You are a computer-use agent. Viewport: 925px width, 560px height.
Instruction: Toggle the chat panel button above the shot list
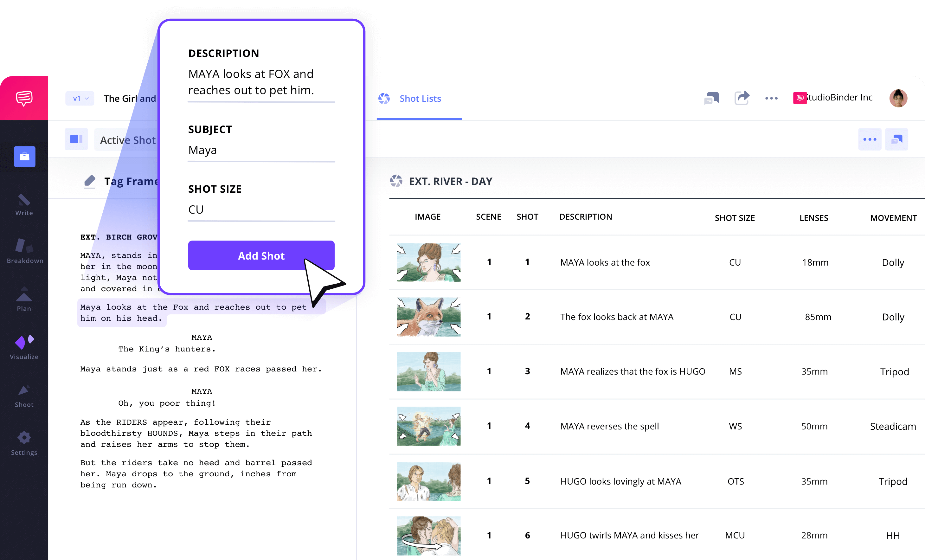[x=896, y=139]
